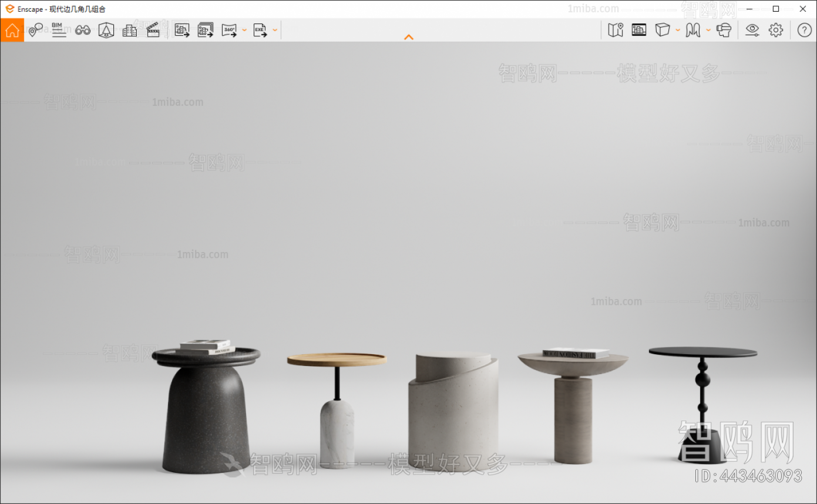
Task: Open collaborative annotations (pin with speech bubble)
Action: (36, 30)
